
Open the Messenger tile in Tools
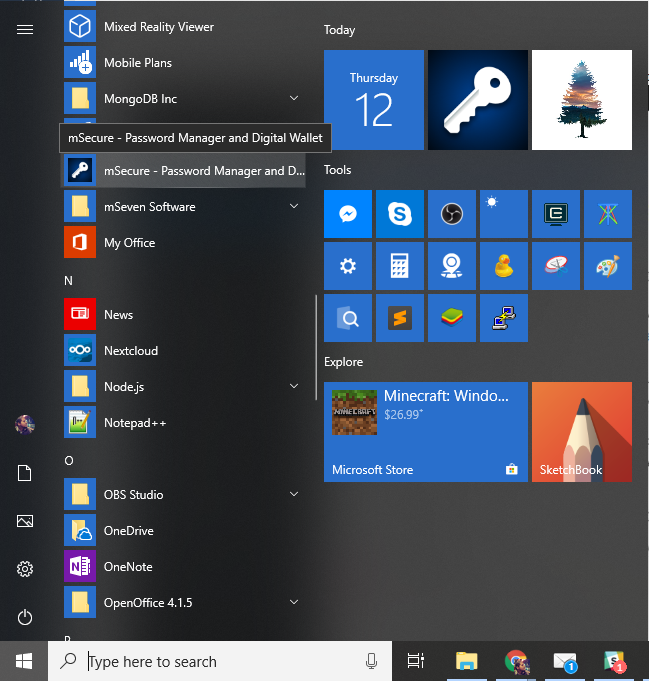348,214
